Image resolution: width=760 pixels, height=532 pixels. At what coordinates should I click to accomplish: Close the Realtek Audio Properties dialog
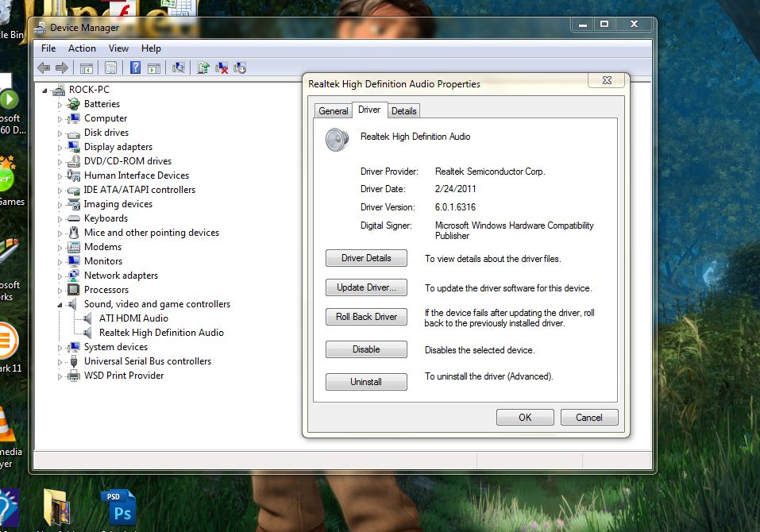(607, 80)
